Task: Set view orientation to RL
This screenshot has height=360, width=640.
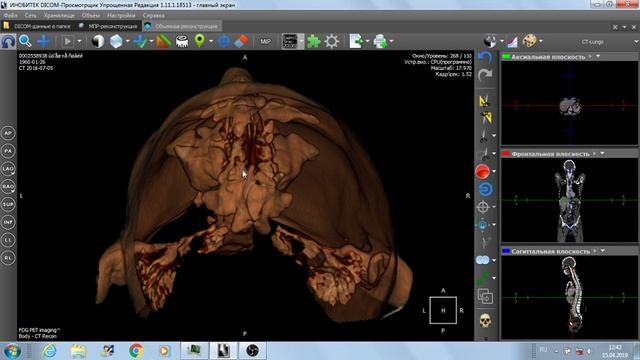Action: click(x=8, y=258)
